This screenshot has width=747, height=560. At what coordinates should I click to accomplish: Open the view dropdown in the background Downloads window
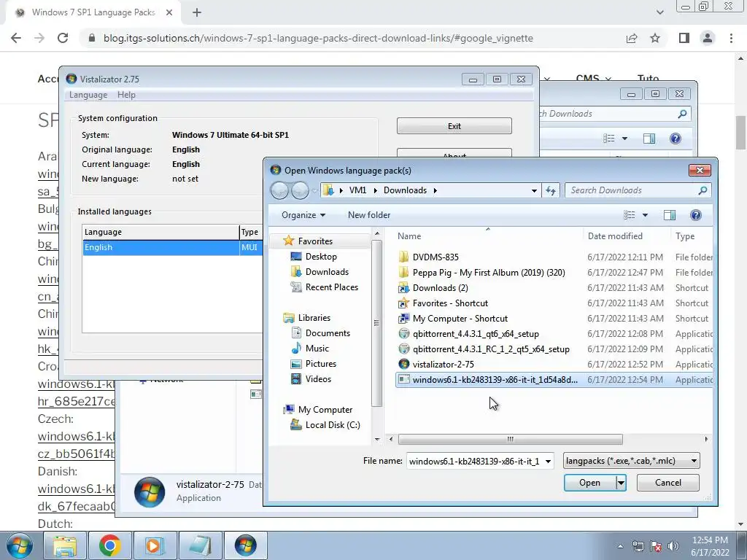coord(624,139)
